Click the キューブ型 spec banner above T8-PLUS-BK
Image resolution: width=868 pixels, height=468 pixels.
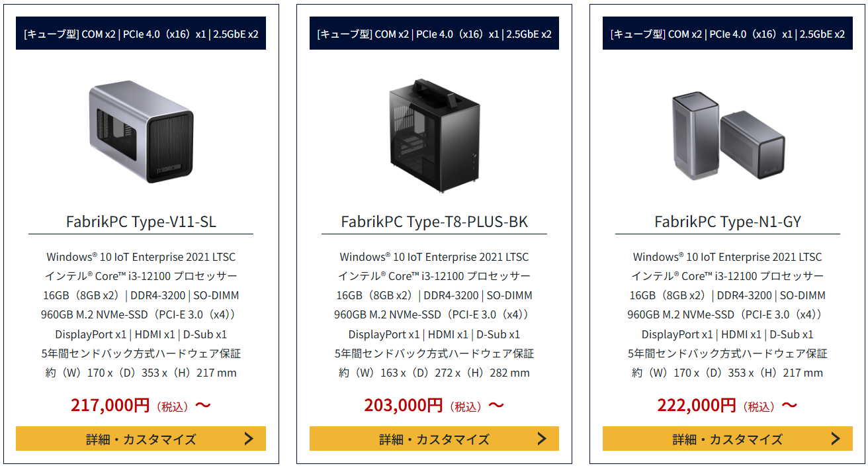[x=434, y=34]
